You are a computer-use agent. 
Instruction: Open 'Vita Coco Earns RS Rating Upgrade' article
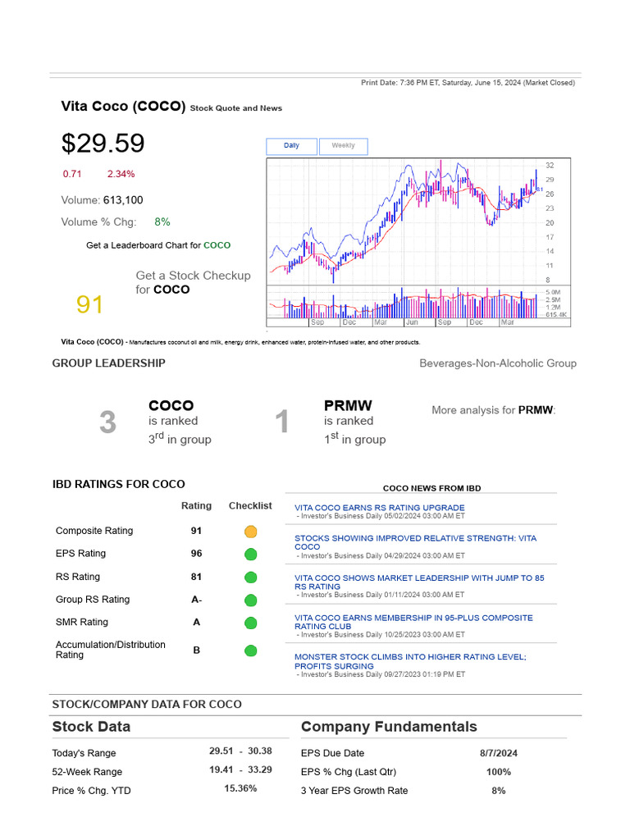pyautogui.click(x=379, y=507)
